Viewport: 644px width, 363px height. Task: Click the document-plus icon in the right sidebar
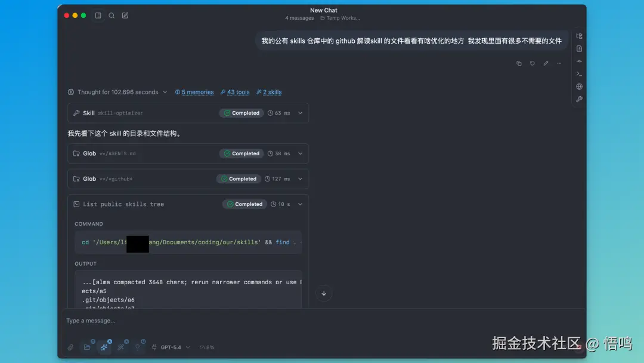click(x=578, y=48)
